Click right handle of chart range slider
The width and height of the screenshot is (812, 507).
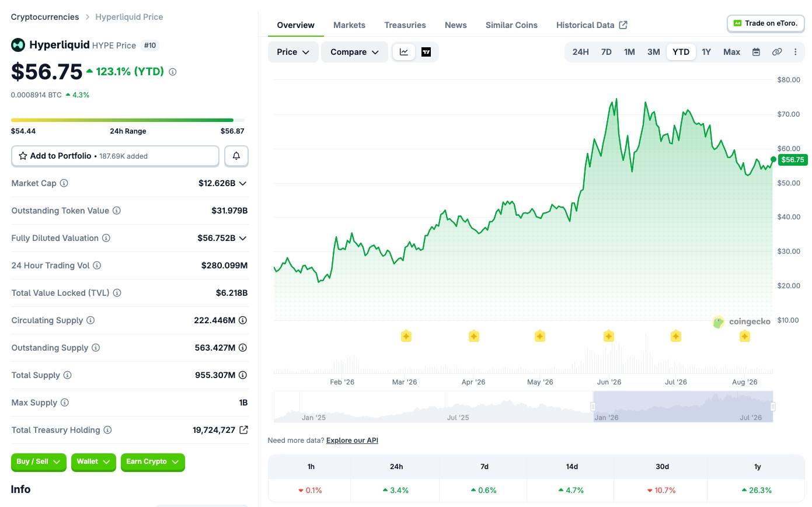tap(773, 407)
